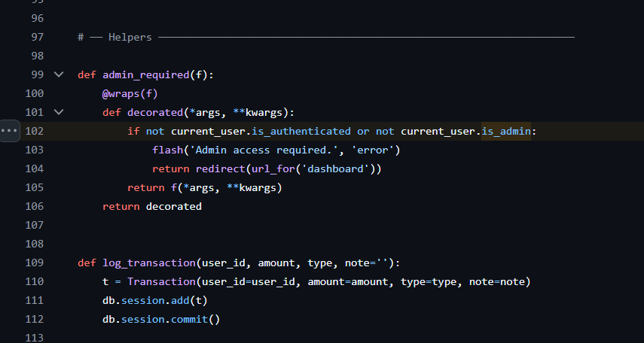Click the highlighted is_admin attribute

tap(506, 131)
